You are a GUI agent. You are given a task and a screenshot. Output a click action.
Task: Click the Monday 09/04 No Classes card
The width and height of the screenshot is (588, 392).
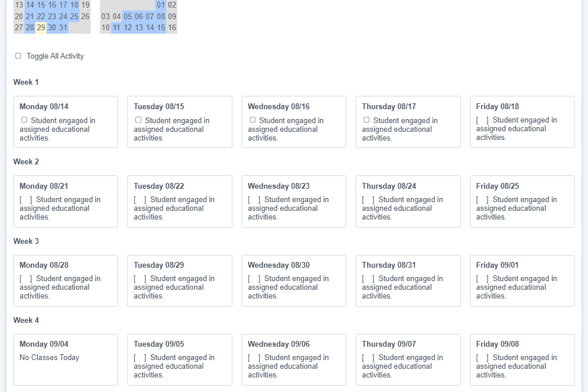[x=65, y=359]
